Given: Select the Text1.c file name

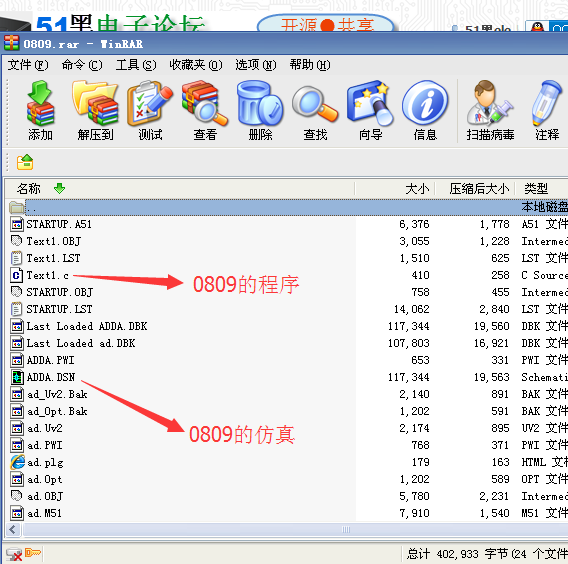Looking at the screenshot, I should click(47, 275).
